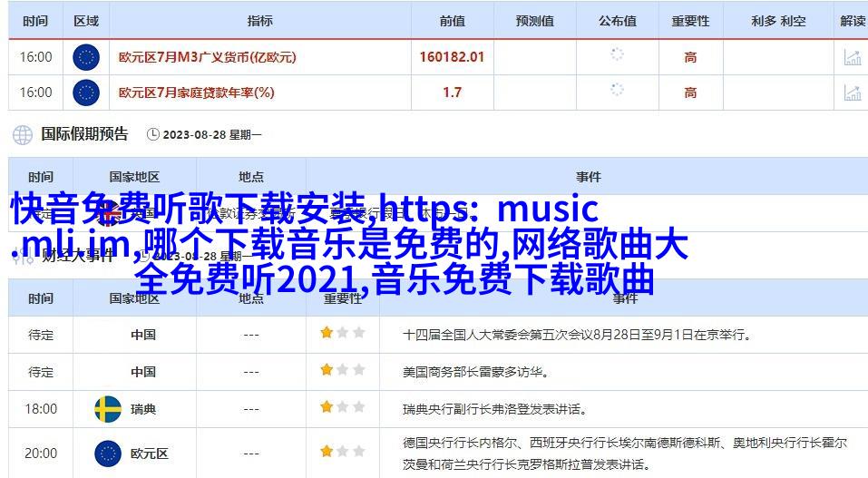The image size is (868, 478).
Task: Click the 解读 column header
Action: click(853, 21)
